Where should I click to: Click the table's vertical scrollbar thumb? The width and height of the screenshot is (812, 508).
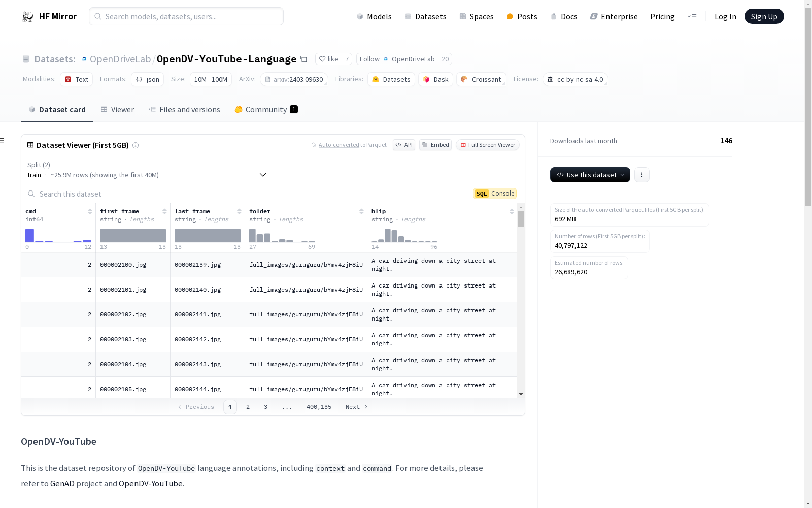click(521, 219)
